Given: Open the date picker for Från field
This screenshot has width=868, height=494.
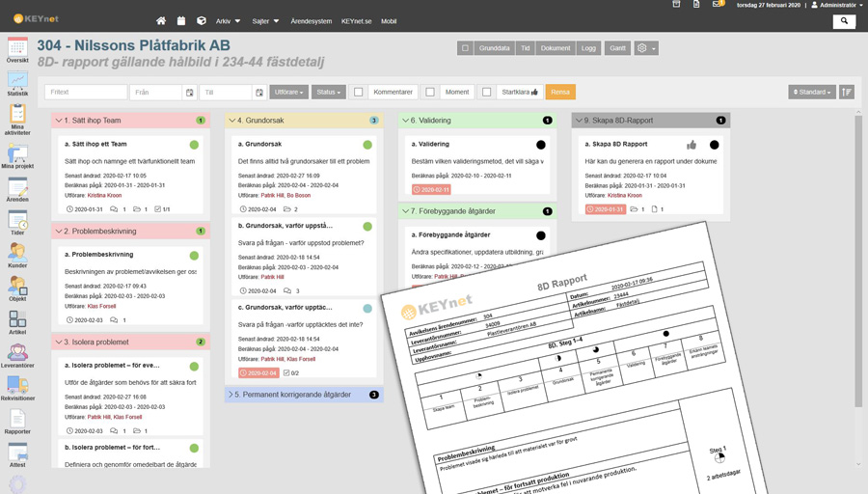Looking at the screenshot, I should click(190, 93).
